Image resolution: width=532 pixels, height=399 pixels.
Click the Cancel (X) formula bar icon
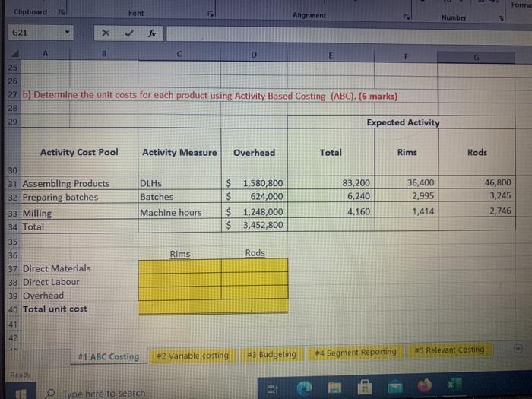click(106, 33)
